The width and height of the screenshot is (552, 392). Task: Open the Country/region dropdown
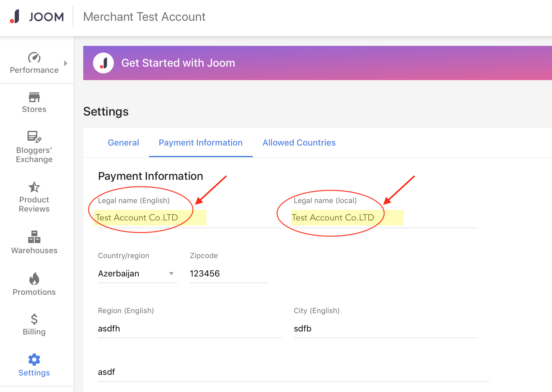coord(172,274)
